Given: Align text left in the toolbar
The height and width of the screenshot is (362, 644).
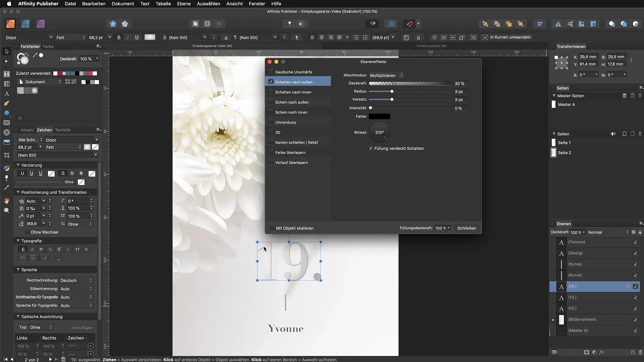Looking at the screenshot, I should point(312,38).
